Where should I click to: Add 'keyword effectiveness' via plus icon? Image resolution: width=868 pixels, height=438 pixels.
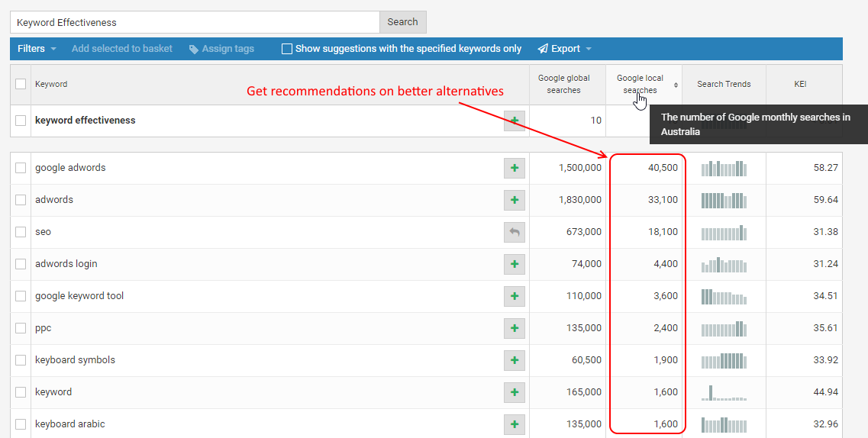tap(514, 121)
